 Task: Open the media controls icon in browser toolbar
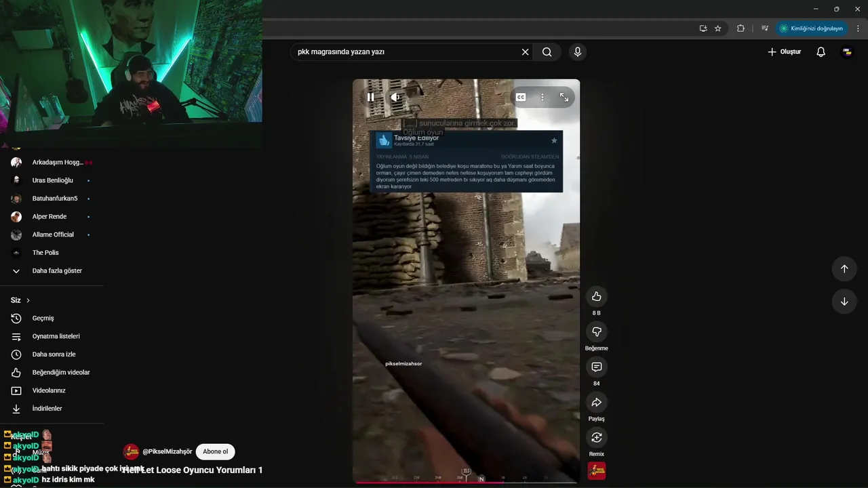coord(764,28)
